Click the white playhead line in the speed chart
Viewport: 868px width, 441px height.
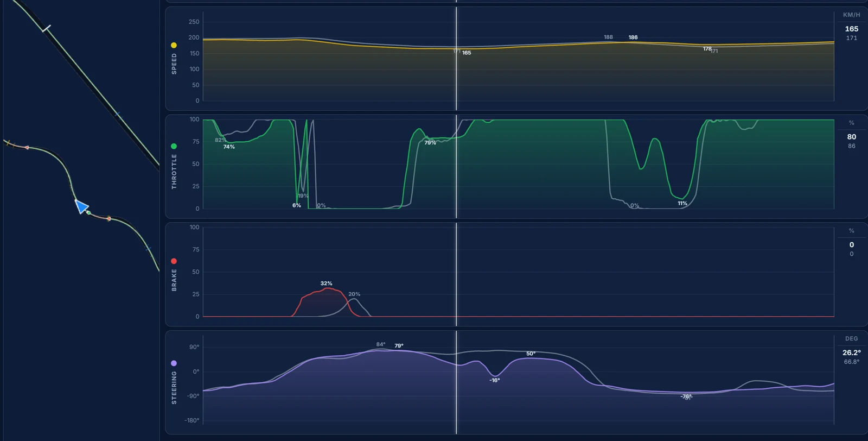click(456, 59)
